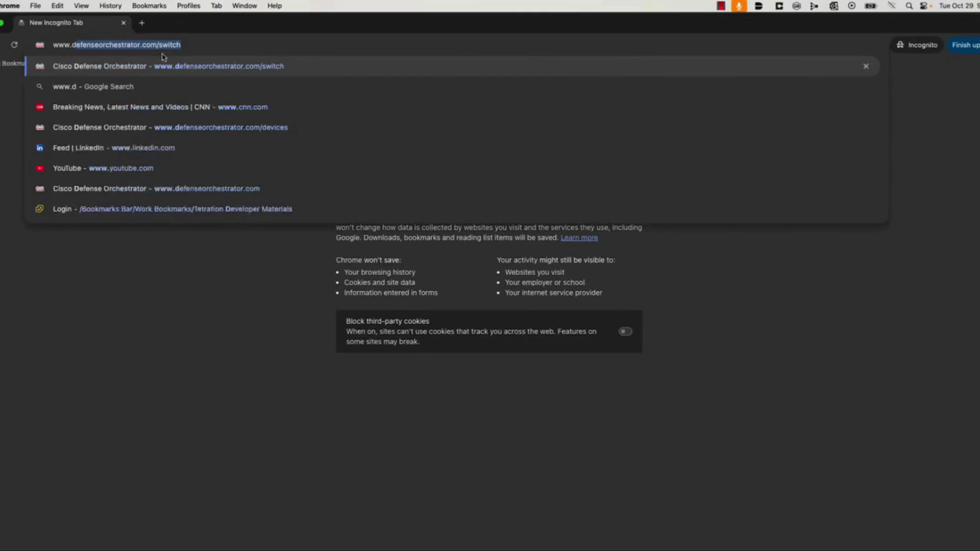Open the Bookmarks menu
980x551 pixels.
pos(149,6)
